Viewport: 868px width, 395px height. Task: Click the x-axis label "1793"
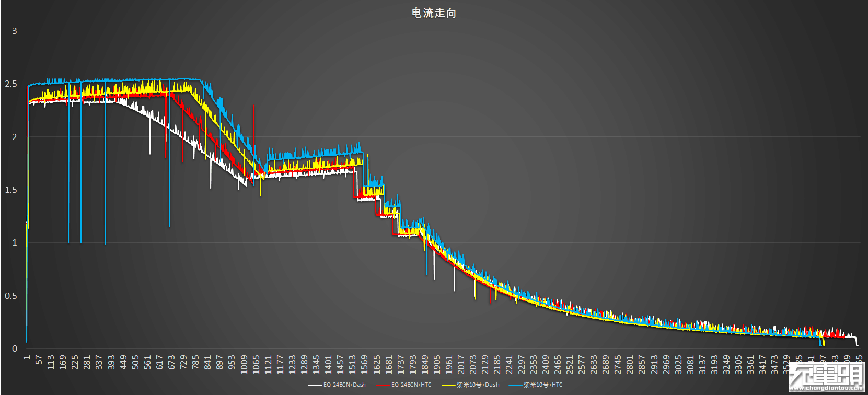(x=413, y=364)
